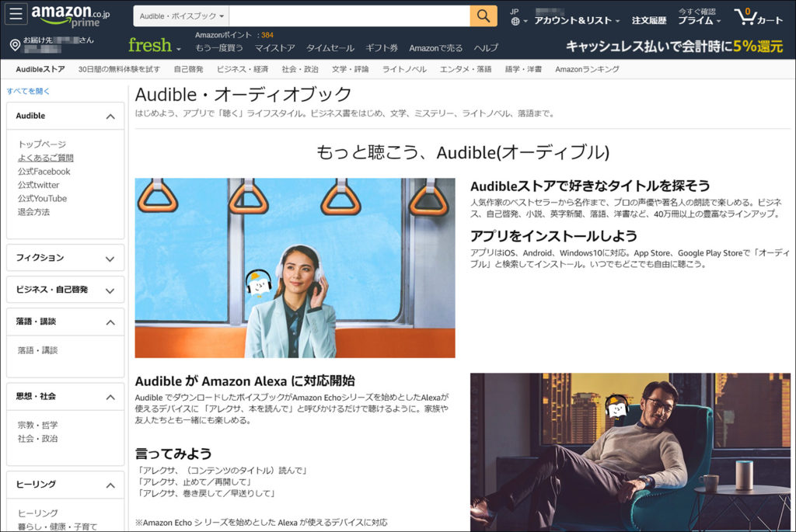This screenshot has height=532, width=796.
Task: Click もう一度買う in the navigation
Action: coord(218,48)
